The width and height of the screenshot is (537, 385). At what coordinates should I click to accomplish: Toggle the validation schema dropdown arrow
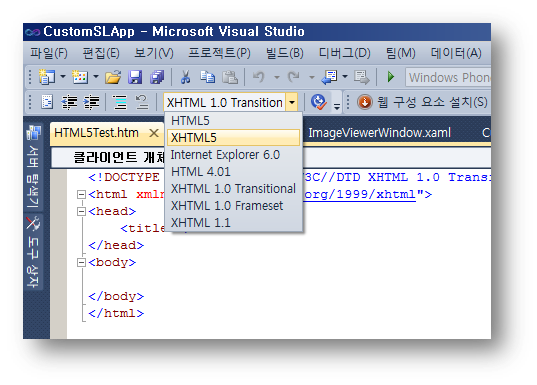pyautogui.click(x=291, y=102)
